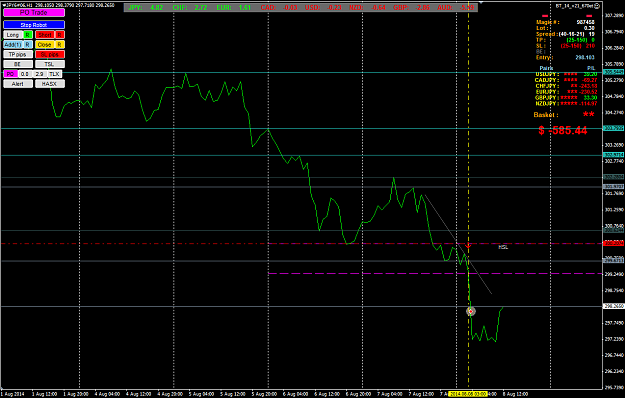
Task: Click the JPY strength value 4.82
Action: [x=156, y=8]
